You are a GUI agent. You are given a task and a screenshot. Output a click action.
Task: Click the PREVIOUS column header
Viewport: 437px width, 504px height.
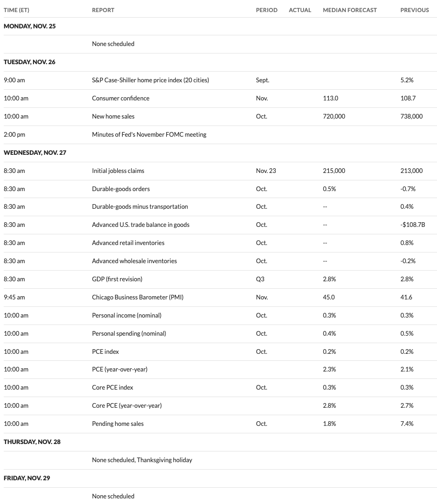(415, 10)
